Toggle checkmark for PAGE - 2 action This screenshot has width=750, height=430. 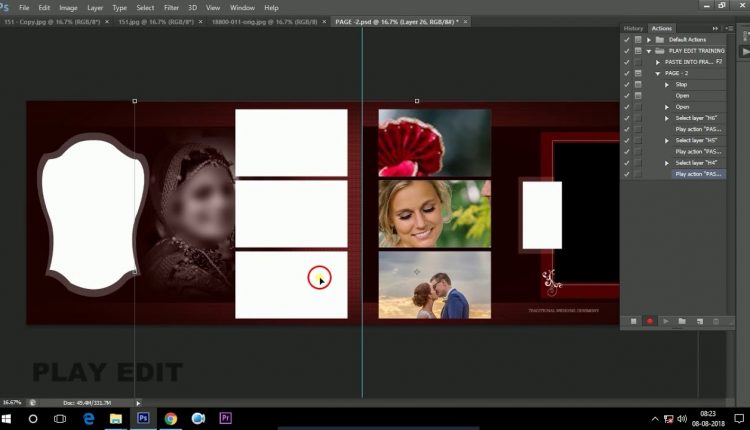pos(627,73)
